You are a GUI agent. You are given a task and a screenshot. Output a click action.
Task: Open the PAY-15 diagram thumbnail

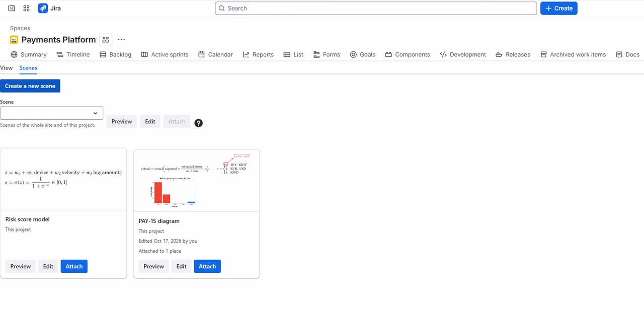click(196, 180)
